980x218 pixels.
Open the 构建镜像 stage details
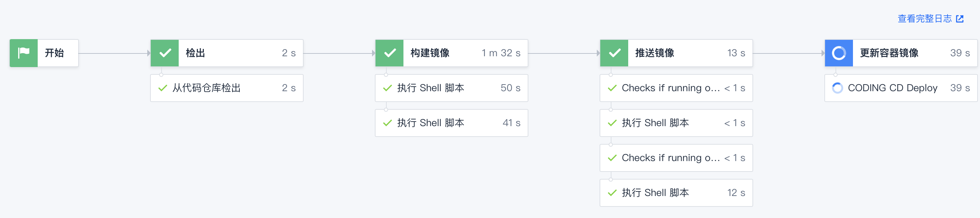[451, 53]
